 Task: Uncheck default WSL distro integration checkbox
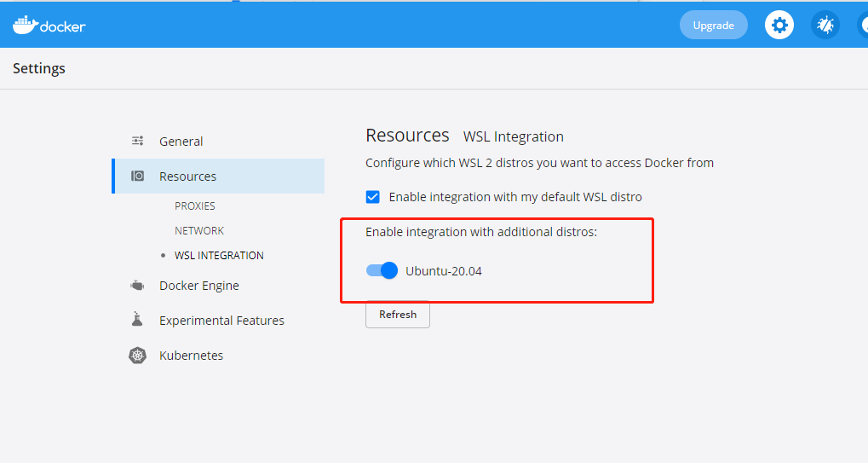tap(372, 197)
